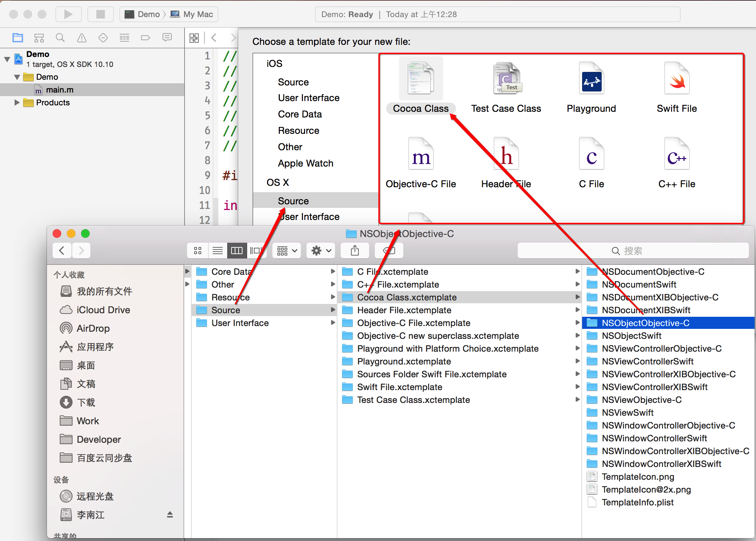Click the Finder edit tags button
Image resolution: width=756 pixels, height=541 pixels.
click(389, 251)
